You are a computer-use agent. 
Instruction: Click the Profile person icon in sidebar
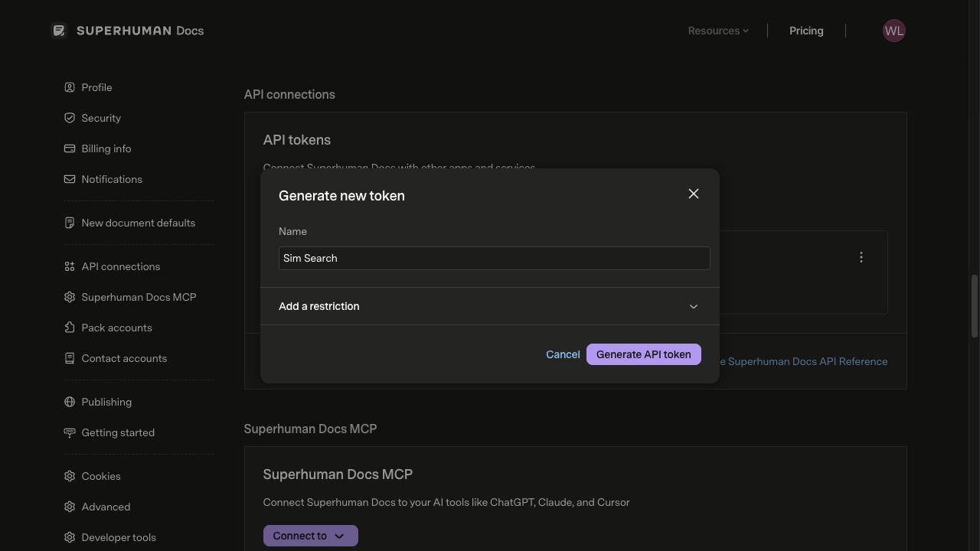pyautogui.click(x=70, y=87)
